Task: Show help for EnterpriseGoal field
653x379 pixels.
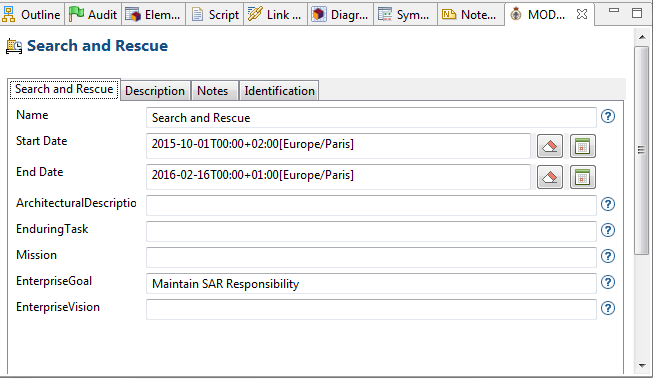Action: coord(608,282)
